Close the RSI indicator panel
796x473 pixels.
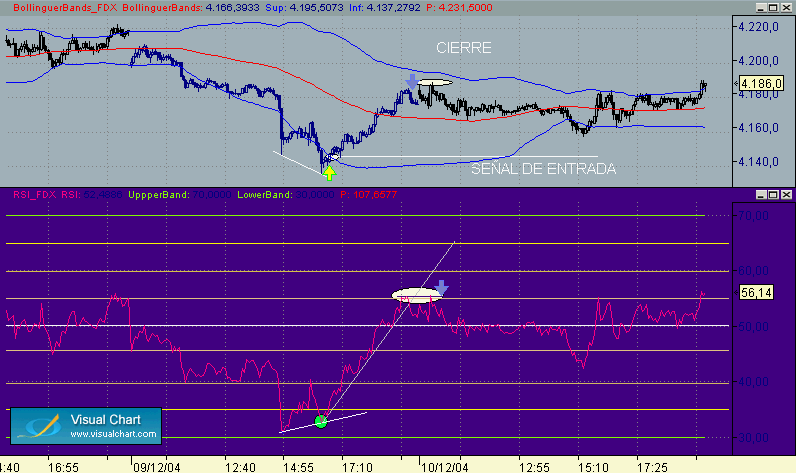pos(786,194)
